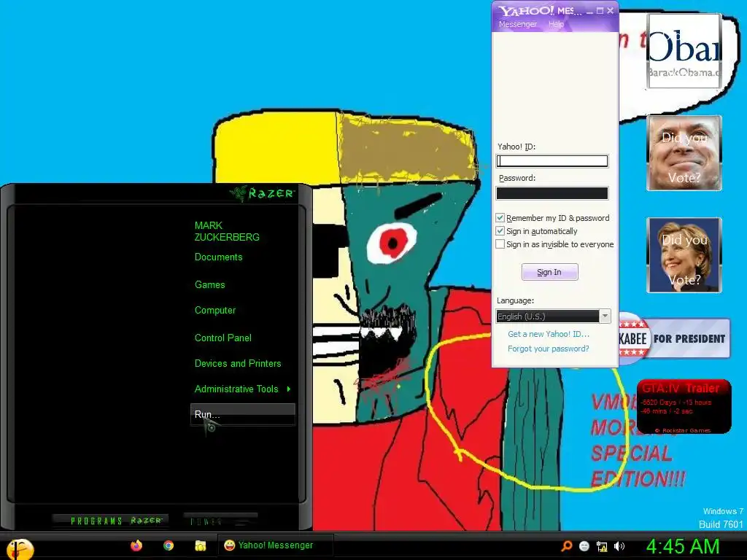Launch Chrome from the taskbar

pyautogui.click(x=169, y=545)
